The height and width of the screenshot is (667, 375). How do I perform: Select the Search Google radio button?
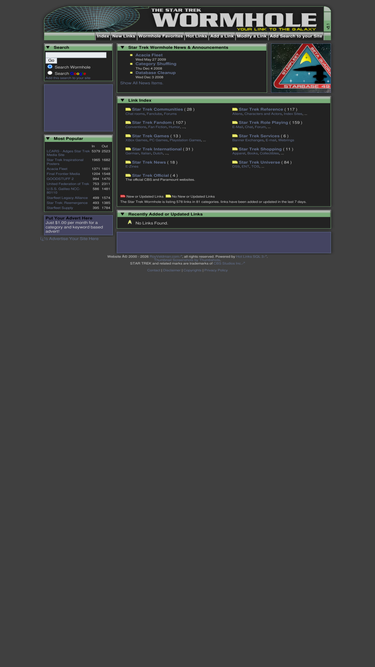click(x=50, y=73)
